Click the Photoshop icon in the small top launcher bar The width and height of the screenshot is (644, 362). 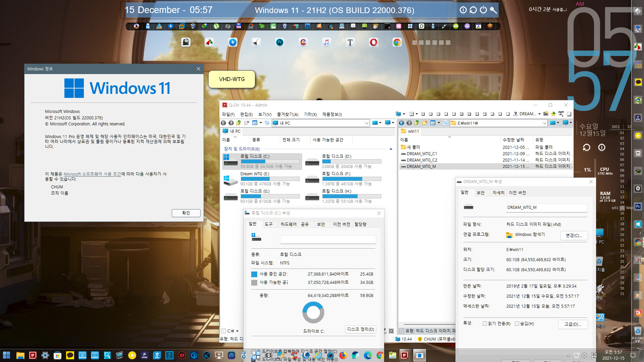308,26
